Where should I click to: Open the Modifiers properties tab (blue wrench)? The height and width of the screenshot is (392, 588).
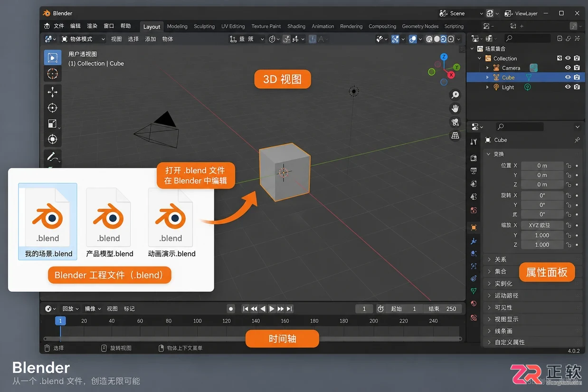click(474, 241)
